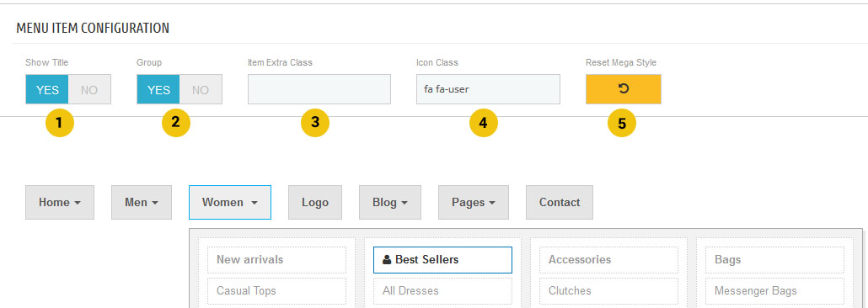Click the Reset Mega Style undo icon
868x308 pixels.
(624, 89)
